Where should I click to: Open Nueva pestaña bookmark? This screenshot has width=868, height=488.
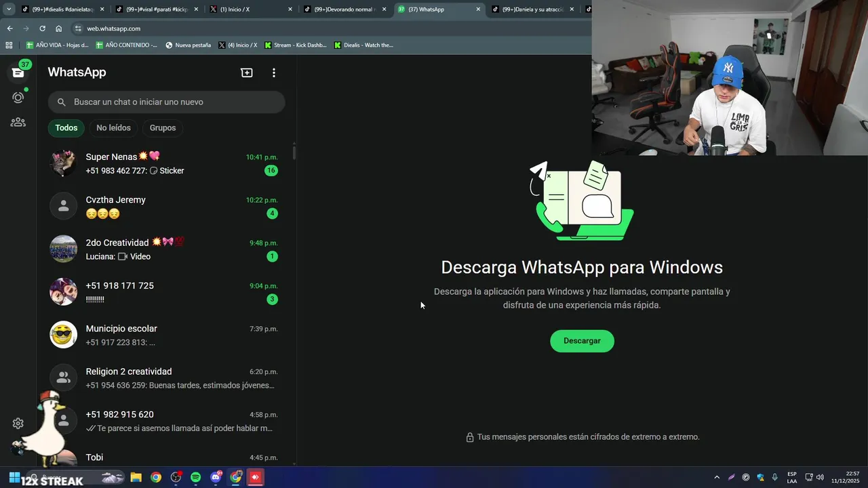coord(188,45)
